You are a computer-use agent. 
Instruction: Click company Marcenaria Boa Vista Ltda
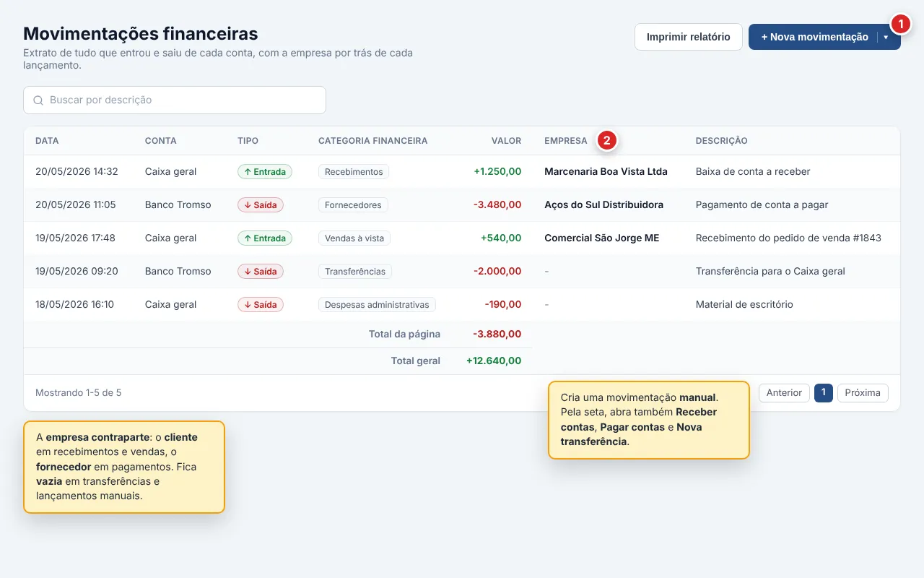coord(606,172)
